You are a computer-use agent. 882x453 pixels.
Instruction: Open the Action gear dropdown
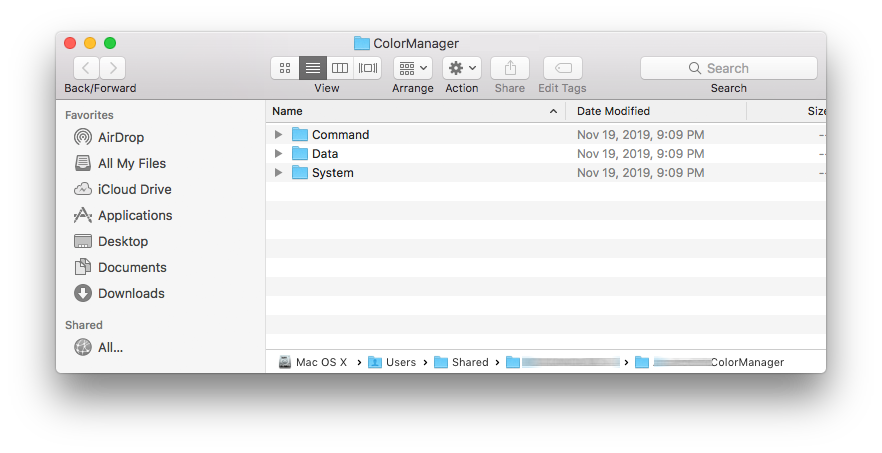[462, 68]
